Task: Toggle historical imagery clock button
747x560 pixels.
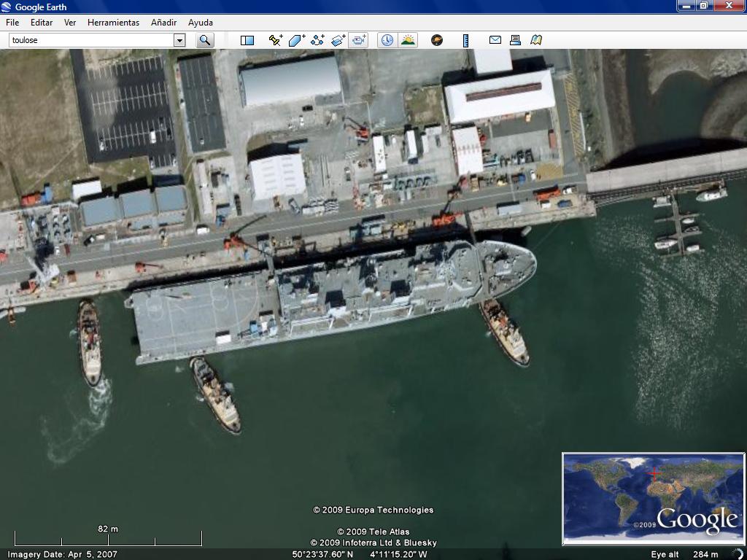Action: coord(387,40)
